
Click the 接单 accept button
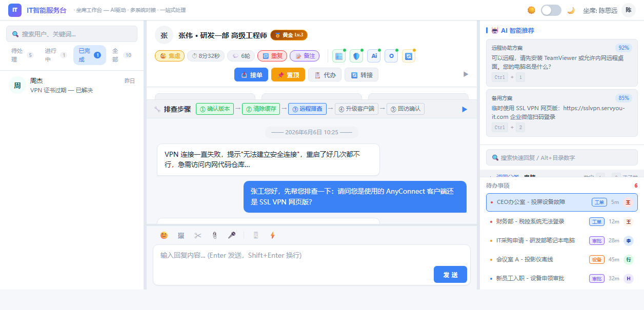click(251, 75)
